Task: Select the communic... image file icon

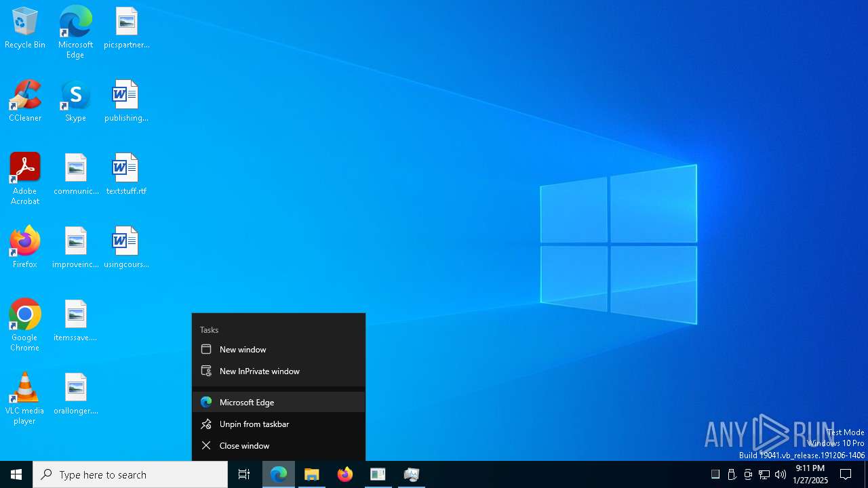Action: [x=76, y=175]
